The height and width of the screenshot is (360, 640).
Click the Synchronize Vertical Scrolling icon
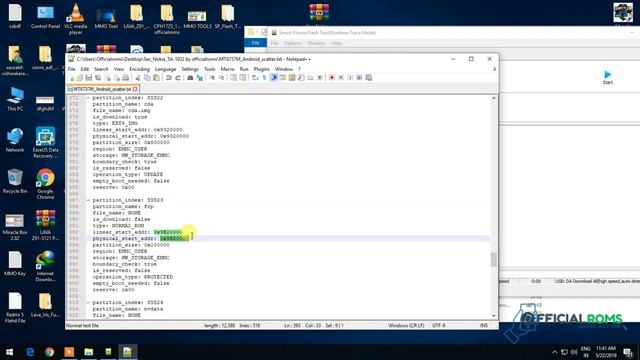233,78
